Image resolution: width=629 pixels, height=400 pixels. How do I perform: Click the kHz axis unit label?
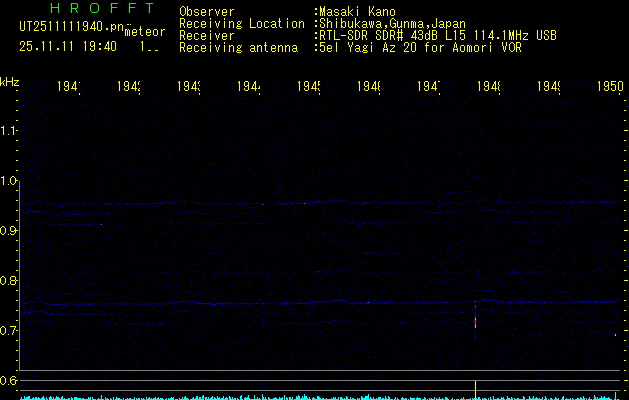(x=10, y=80)
